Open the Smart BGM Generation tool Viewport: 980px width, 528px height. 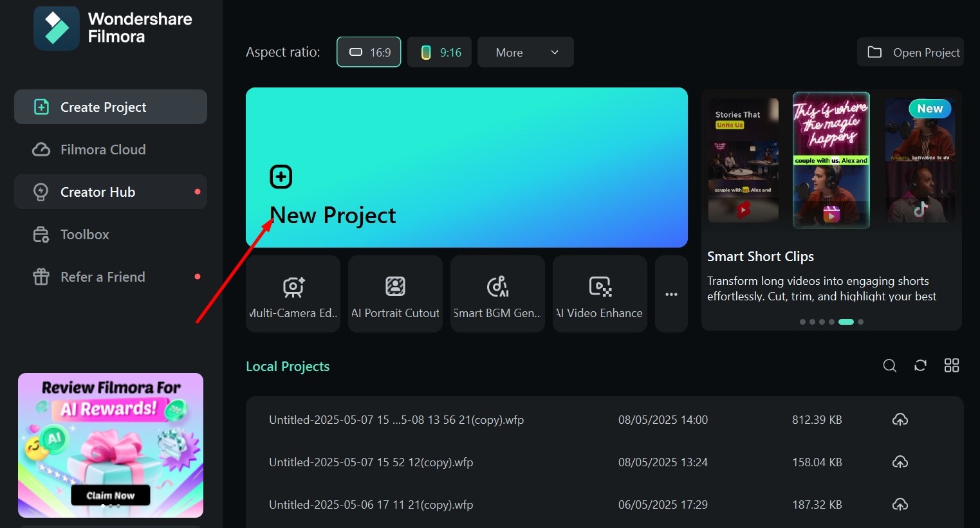[497, 294]
